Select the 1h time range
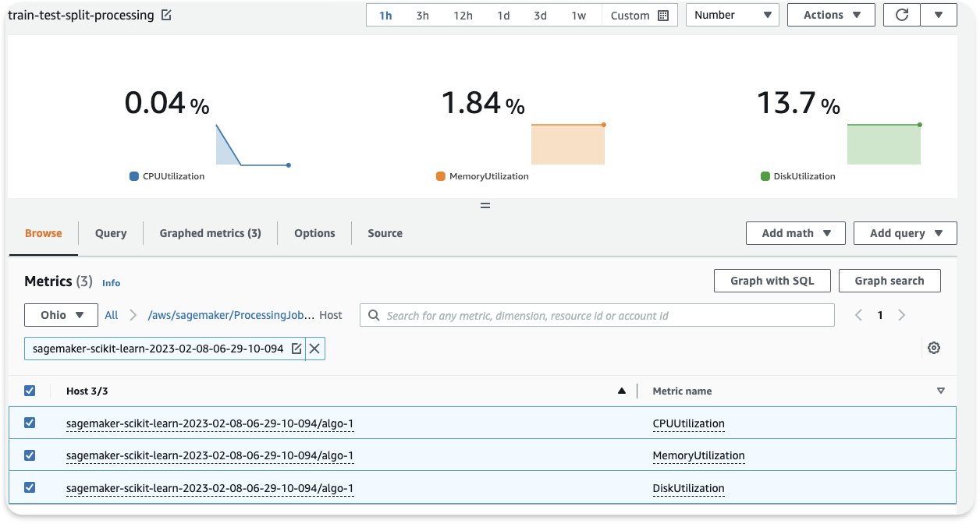This screenshot has height=524, width=980. click(x=385, y=16)
